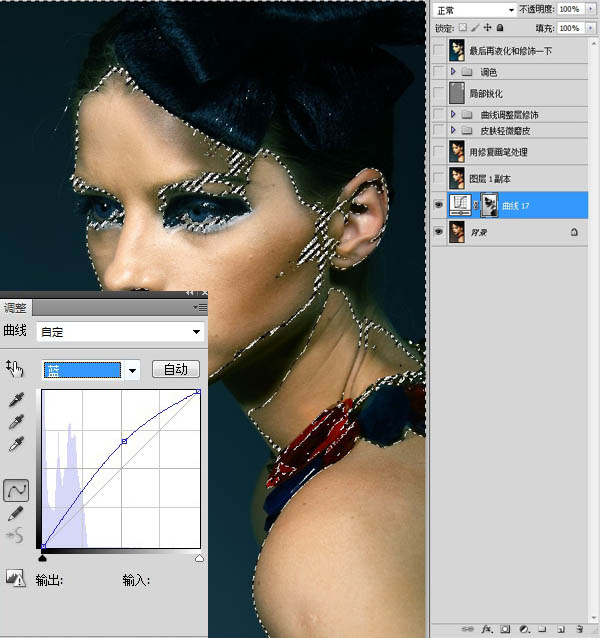Pick the black point eyedropper in Curves
The width and height of the screenshot is (600, 638).
coord(16,400)
